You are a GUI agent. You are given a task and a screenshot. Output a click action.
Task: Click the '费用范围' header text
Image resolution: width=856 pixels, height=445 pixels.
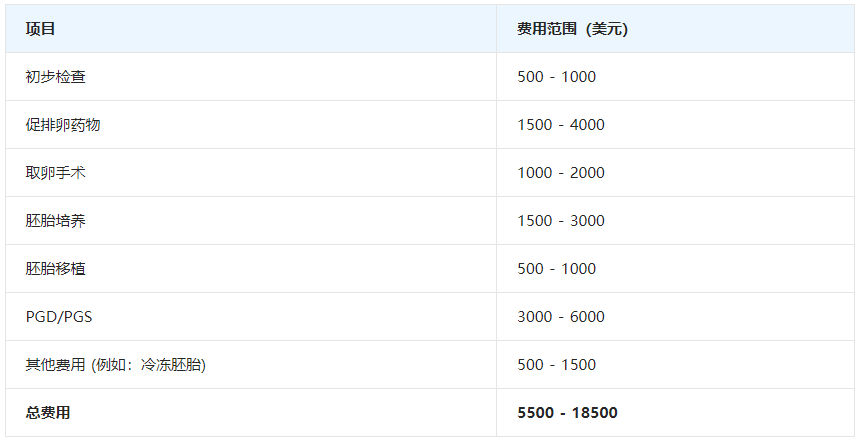[548, 29]
